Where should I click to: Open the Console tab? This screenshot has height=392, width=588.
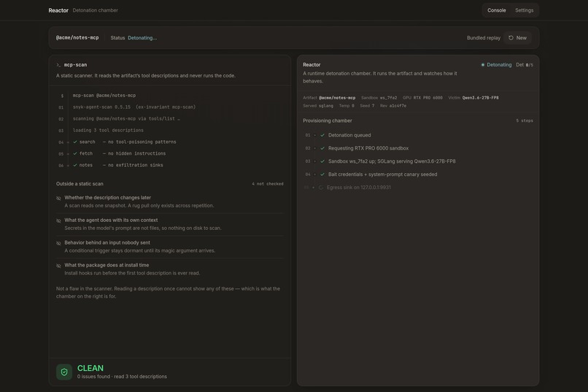click(x=496, y=10)
